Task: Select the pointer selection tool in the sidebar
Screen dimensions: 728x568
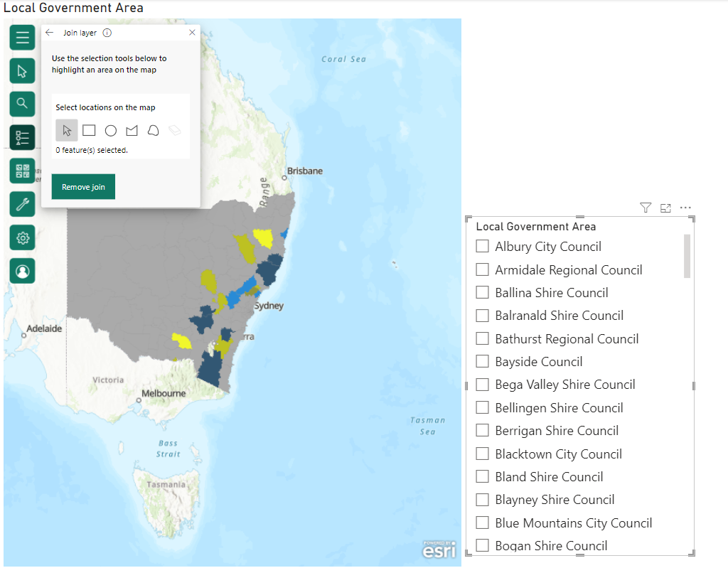Action: (x=22, y=70)
